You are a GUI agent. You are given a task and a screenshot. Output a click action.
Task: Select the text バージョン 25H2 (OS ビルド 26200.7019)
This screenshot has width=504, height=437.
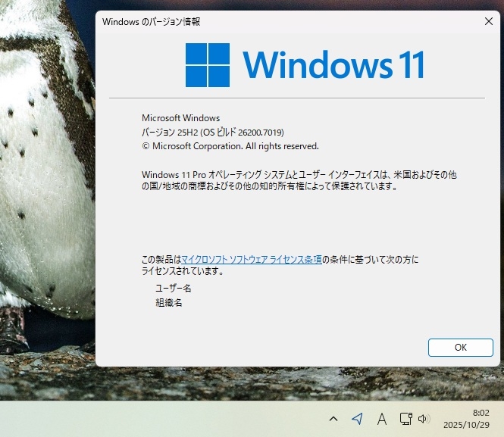pyautogui.click(x=213, y=133)
